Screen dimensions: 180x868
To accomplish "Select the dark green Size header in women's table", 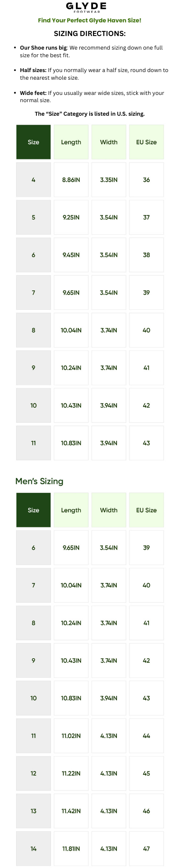I will [34, 142].
